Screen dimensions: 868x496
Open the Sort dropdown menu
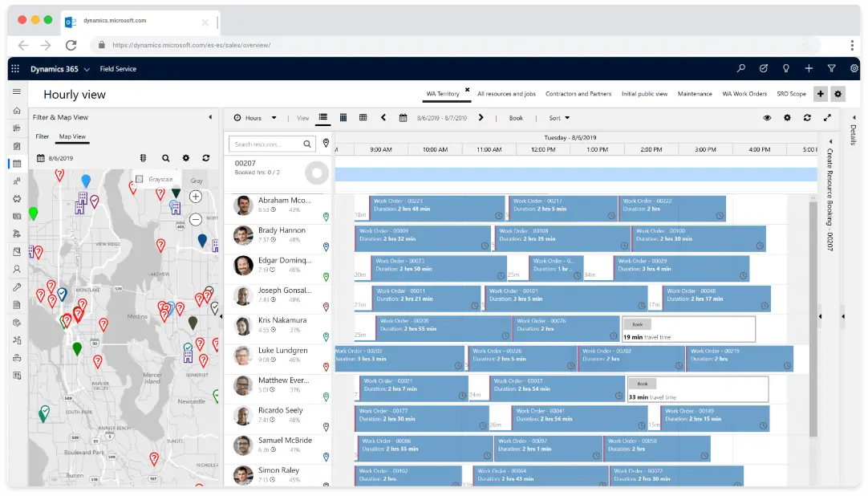(559, 118)
